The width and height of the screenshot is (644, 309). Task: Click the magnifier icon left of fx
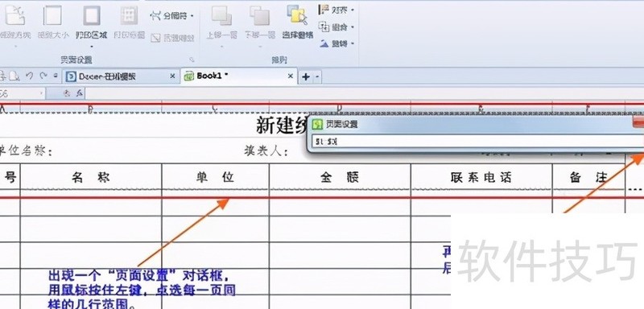[67, 94]
